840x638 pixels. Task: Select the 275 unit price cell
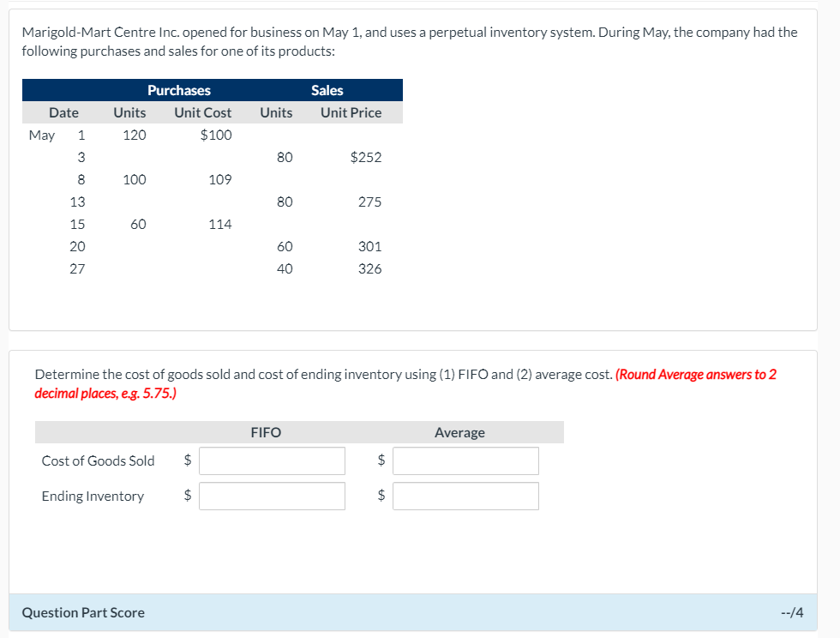369,202
